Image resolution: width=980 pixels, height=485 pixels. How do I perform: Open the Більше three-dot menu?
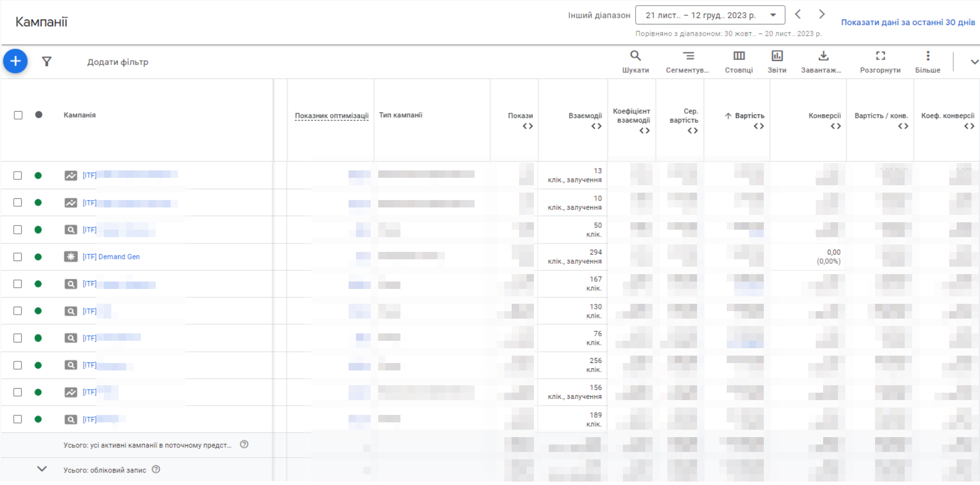(x=928, y=56)
